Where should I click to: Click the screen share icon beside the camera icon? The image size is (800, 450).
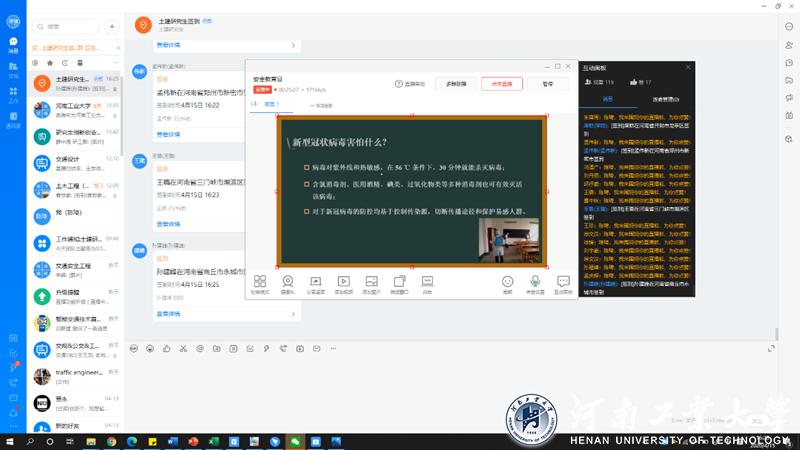(x=315, y=285)
